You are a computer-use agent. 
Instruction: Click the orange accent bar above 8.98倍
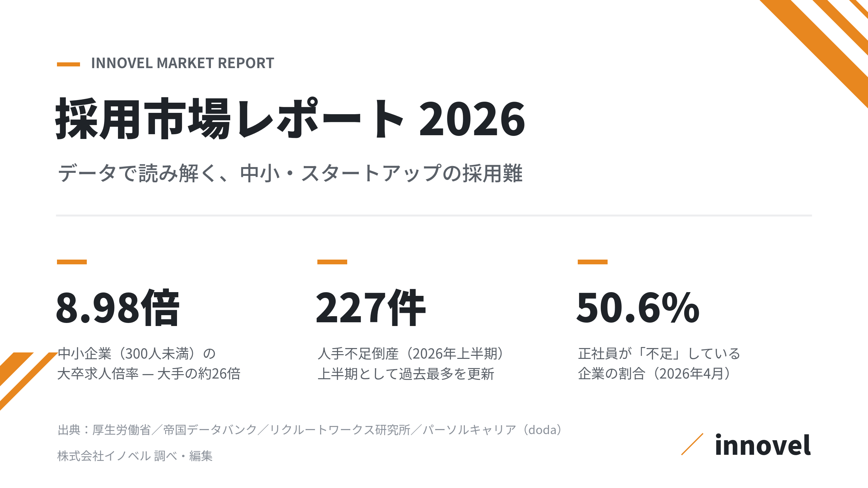(x=72, y=262)
